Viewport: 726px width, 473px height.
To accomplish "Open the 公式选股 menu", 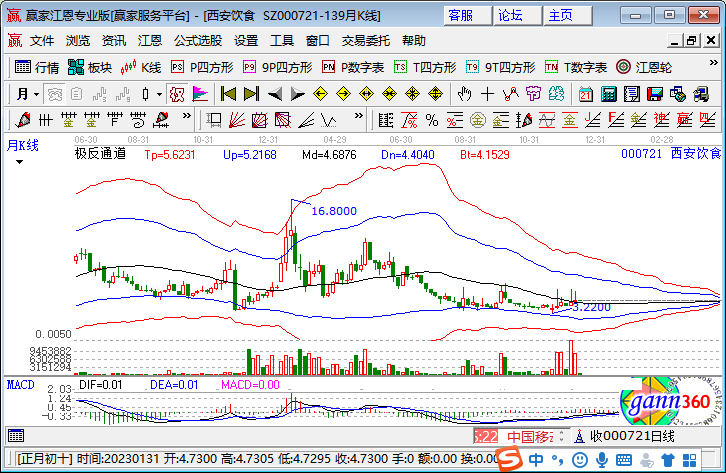I will (x=198, y=41).
